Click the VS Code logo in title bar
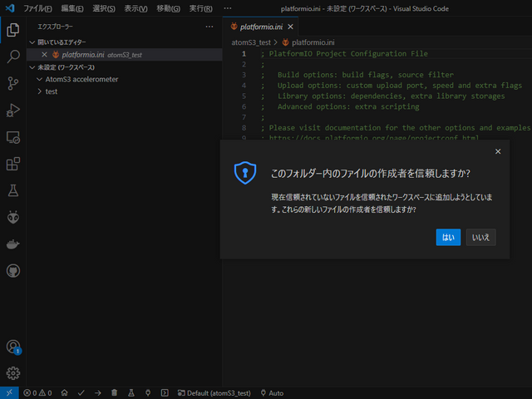This screenshot has width=532, height=399. [10, 8]
